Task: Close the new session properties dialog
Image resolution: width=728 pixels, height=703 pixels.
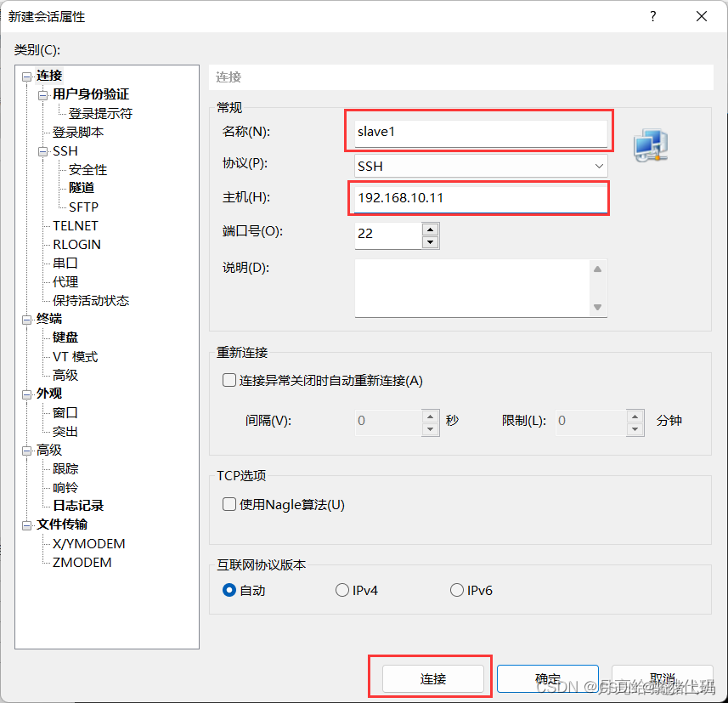Action: click(702, 17)
